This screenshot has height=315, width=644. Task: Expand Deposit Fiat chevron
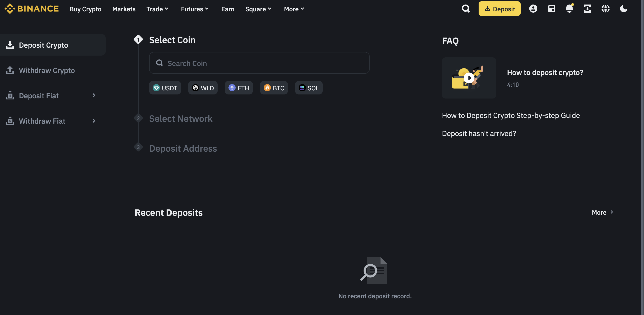pyautogui.click(x=94, y=96)
